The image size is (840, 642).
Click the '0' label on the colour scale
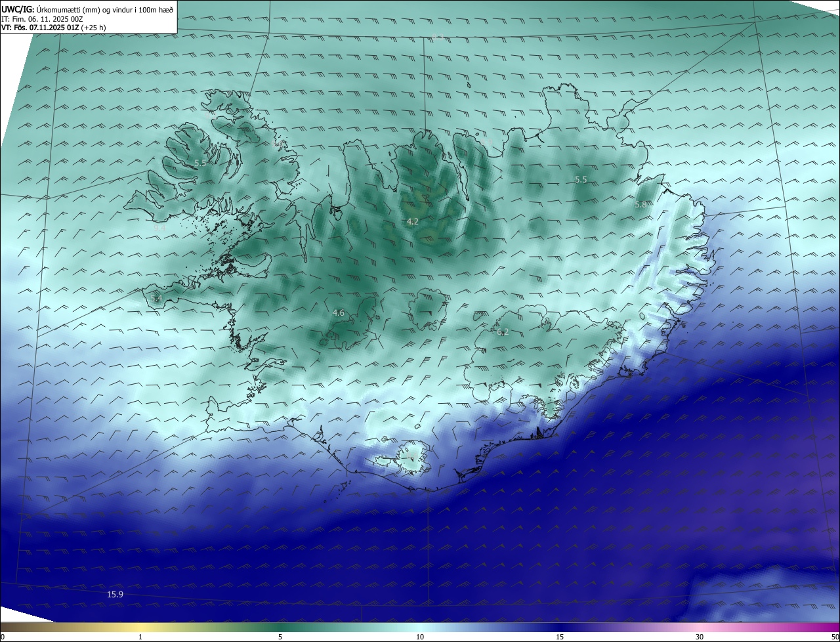(3, 637)
